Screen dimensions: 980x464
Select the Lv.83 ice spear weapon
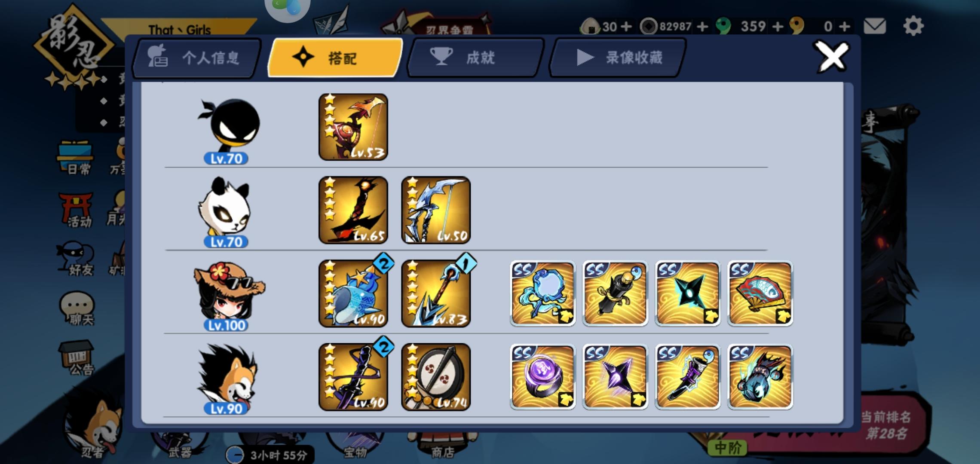[436, 293]
